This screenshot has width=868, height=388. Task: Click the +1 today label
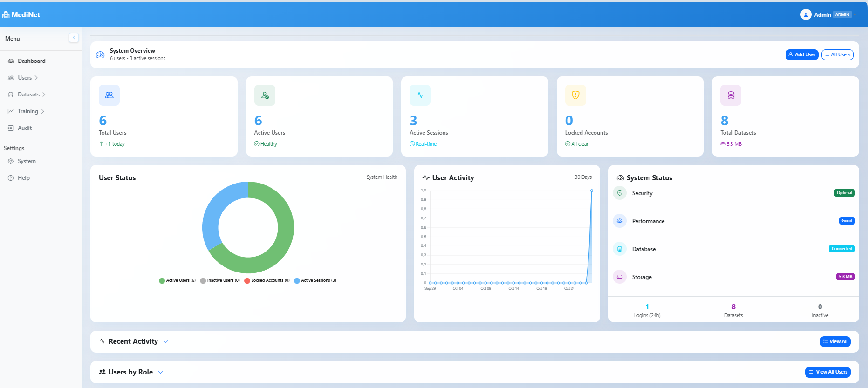[112, 144]
